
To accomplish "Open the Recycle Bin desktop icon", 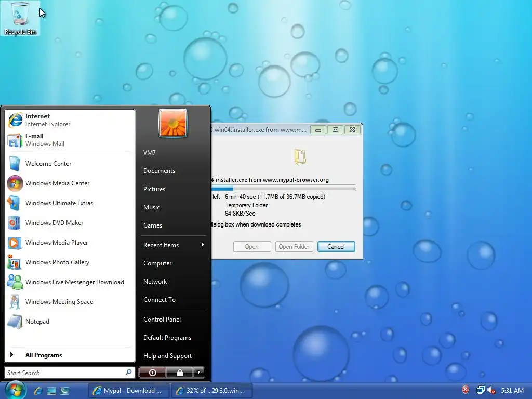I will click(20, 18).
